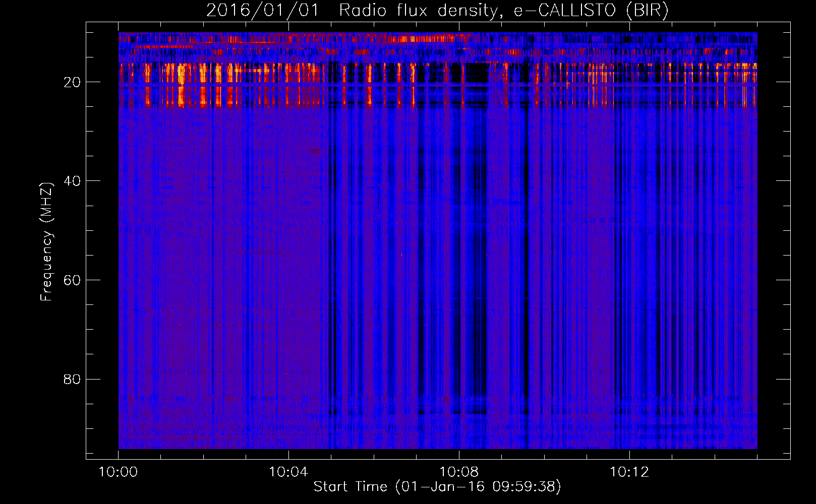Click the "(BIR)" station label in the title
The image size is (816, 504).
click(647, 11)
